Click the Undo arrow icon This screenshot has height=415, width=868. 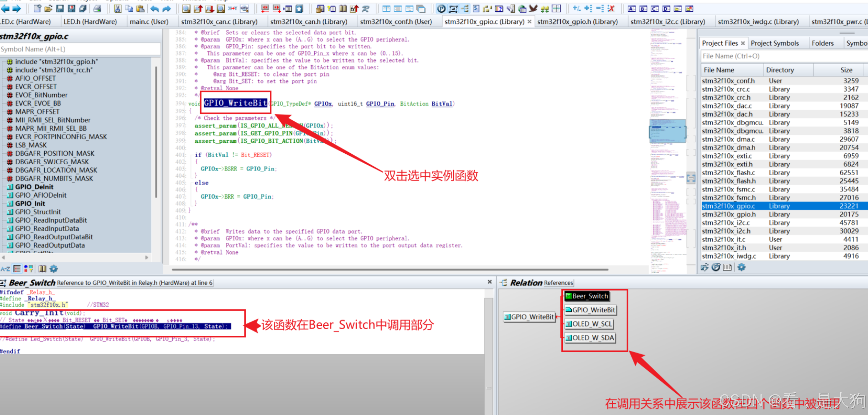[155, 8]
